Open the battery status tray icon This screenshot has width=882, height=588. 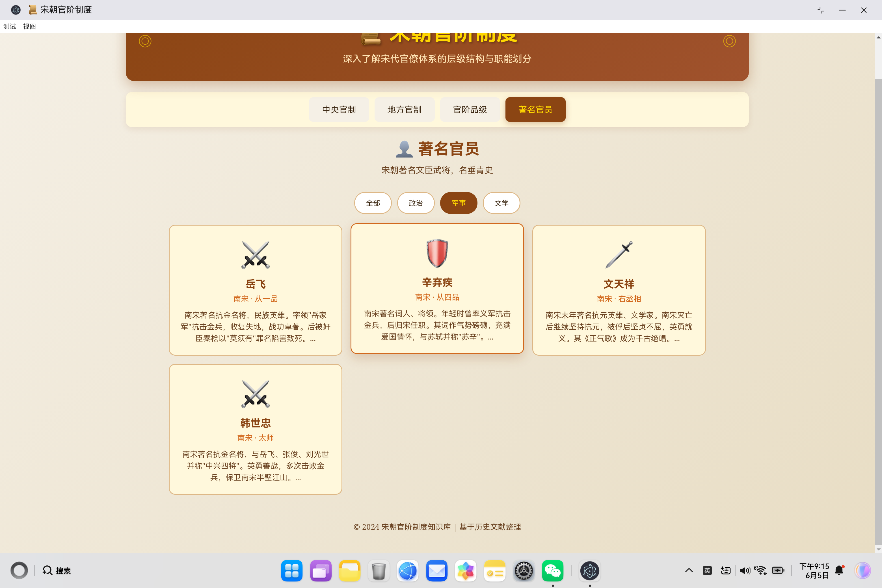778,570
